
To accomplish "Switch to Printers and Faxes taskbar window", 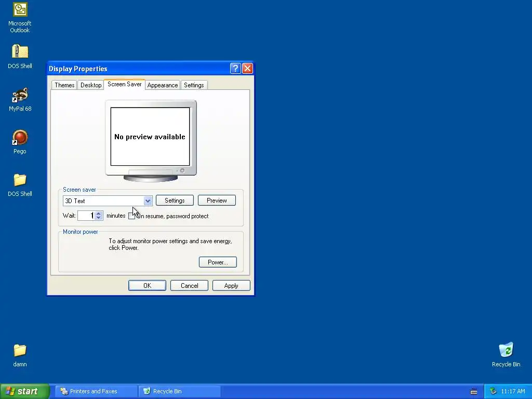I will coord(96,391).
